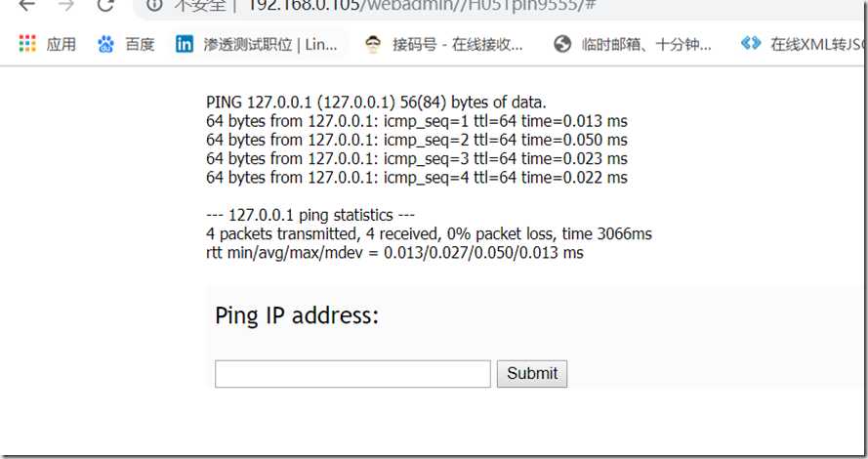
Task: Click the browser forward arrow
Action: pyautogui.click(x=66, y=5)
